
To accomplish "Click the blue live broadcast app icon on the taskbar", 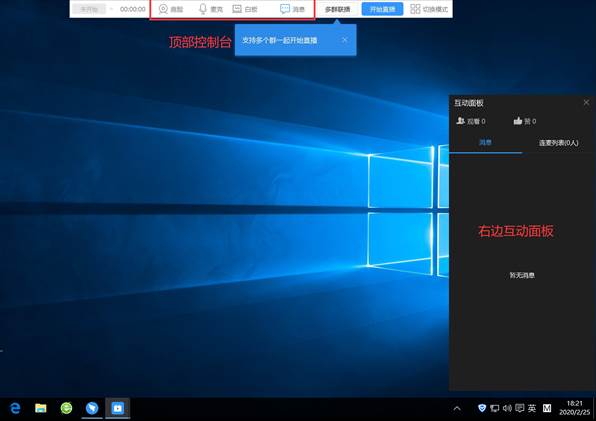I will coord(117,408).
